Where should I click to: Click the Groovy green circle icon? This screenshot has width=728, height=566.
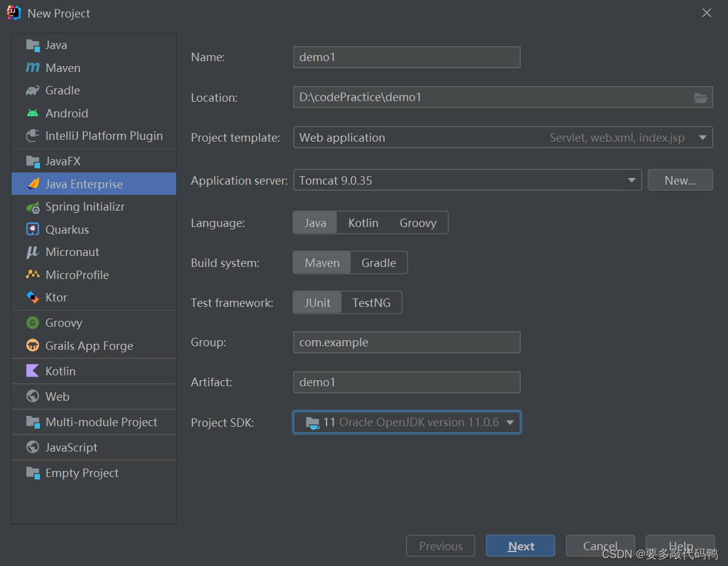(33, 323)
